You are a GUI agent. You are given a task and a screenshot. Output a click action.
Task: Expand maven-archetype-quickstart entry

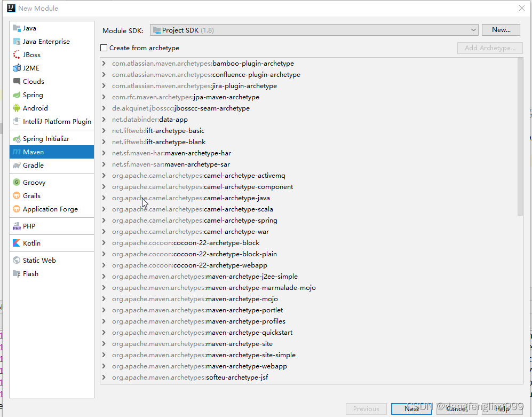tap(104, 333)
